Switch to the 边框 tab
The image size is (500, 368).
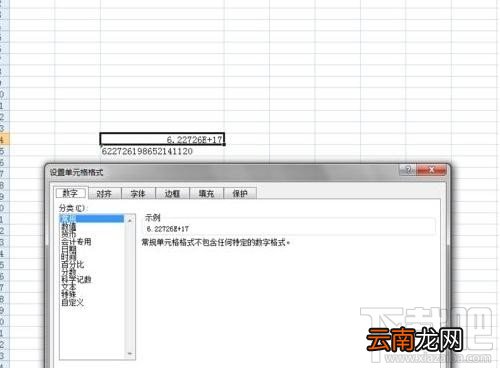[172, 194]
